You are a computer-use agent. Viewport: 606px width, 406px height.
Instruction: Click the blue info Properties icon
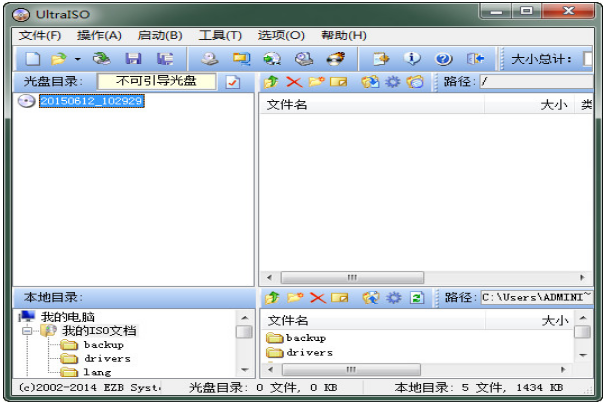point(412,59)
